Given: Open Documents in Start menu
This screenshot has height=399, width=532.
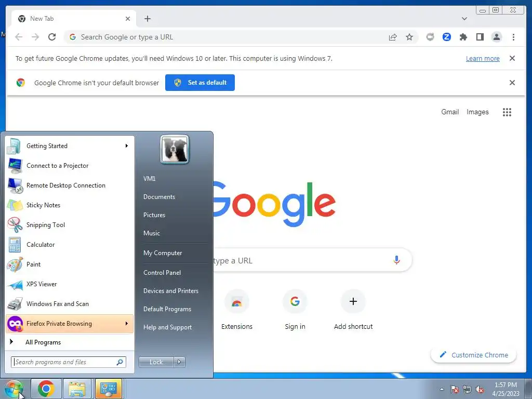Looking at the screenshot, I should [x=159, y=197].
